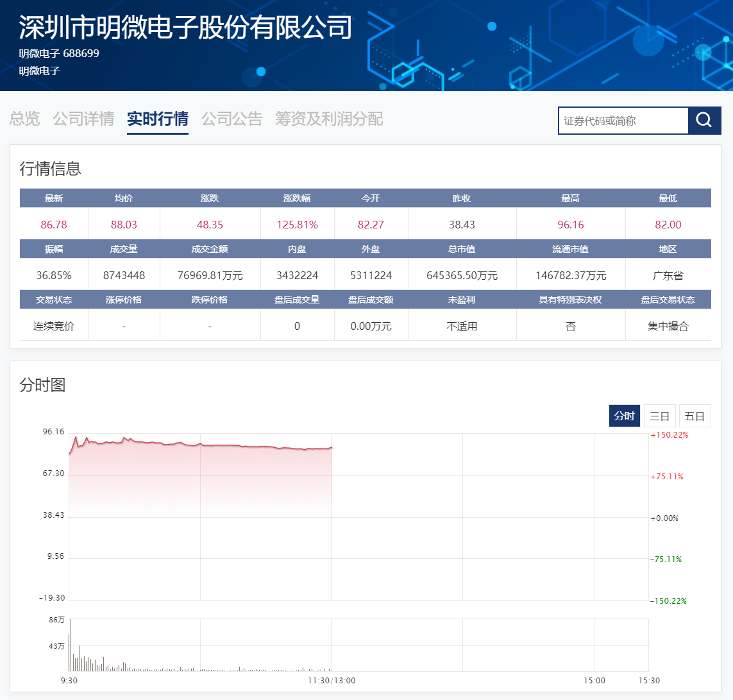The height and width of the screenshot is (700, 733).
Task: Click the -75.11% axis label
Action: click(x=666, y=559)
